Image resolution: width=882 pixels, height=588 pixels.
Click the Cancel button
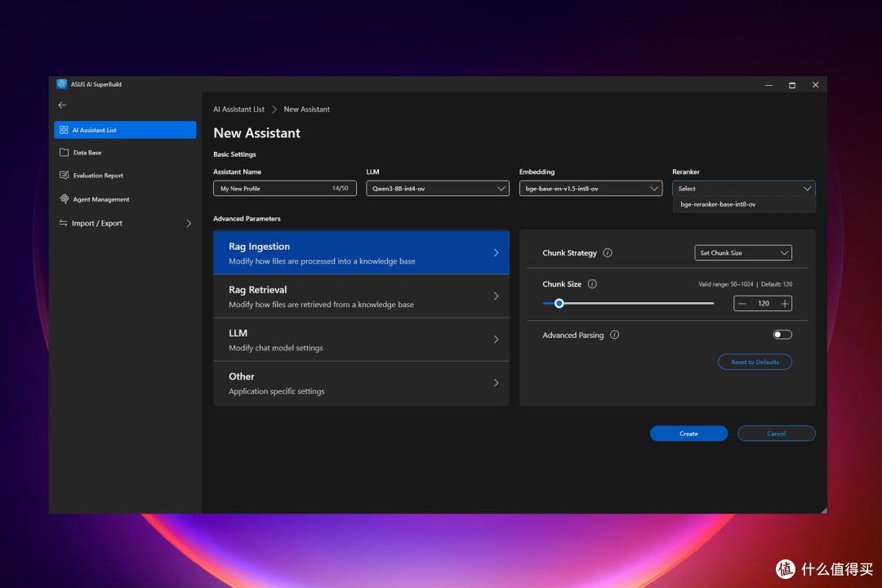coord(777,434)
